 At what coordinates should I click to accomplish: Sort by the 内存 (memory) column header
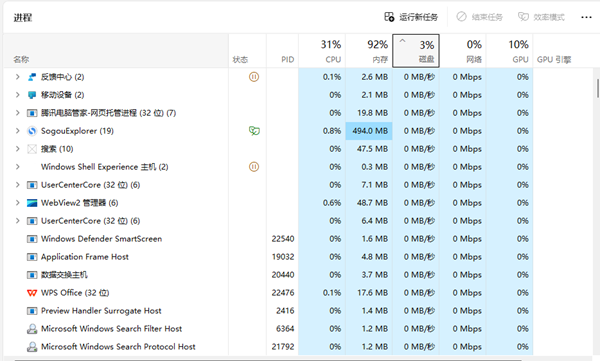point(369,51)
